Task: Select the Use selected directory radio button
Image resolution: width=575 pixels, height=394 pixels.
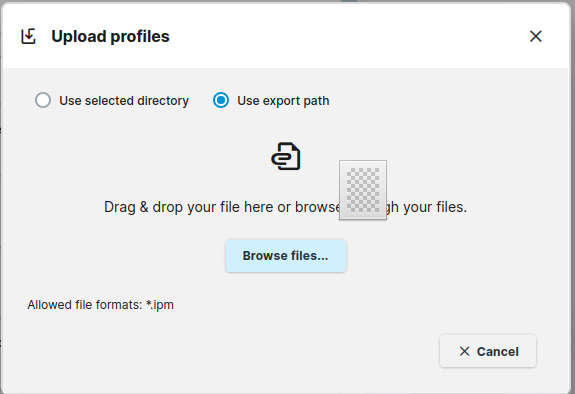Action: [x=43, y=100]
